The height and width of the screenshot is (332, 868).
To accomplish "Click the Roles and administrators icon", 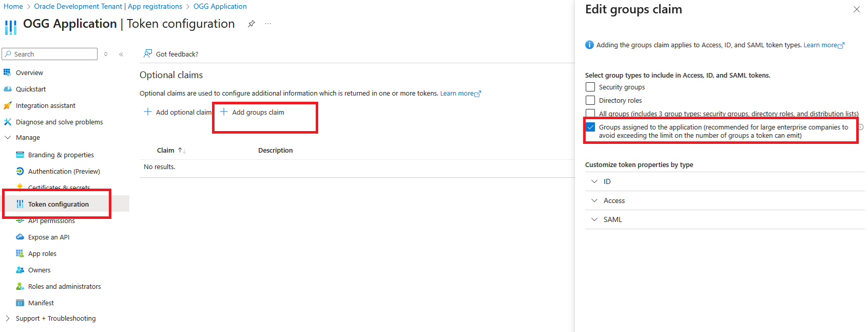I will pos(20,286).
